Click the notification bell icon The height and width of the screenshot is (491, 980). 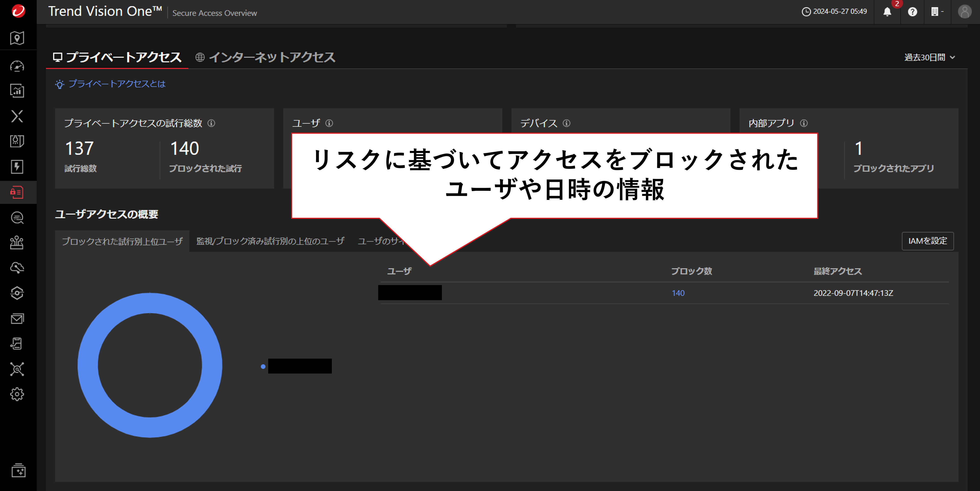[887, 12]
